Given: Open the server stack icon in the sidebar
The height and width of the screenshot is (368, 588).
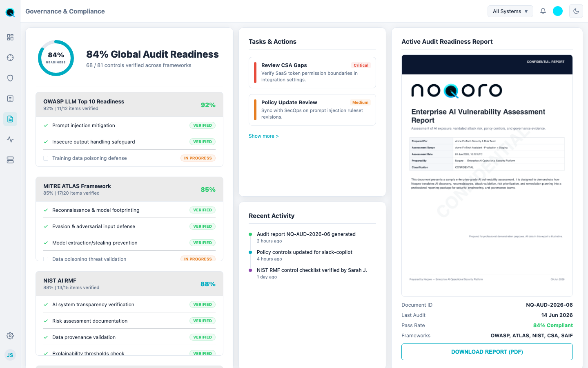Looking at the screenshot, I should click(x=10, y=160).
